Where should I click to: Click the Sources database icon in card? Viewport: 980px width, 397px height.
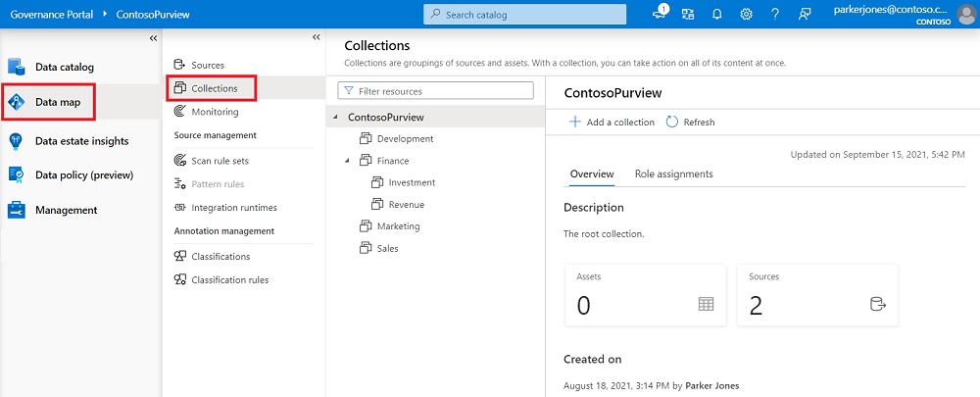877,304
